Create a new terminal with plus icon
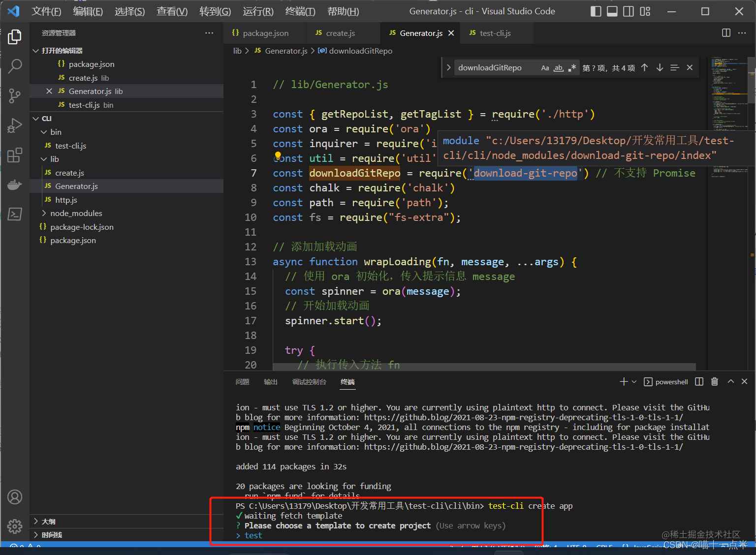Viewport: 756px width, 555px height. (624, 381)
